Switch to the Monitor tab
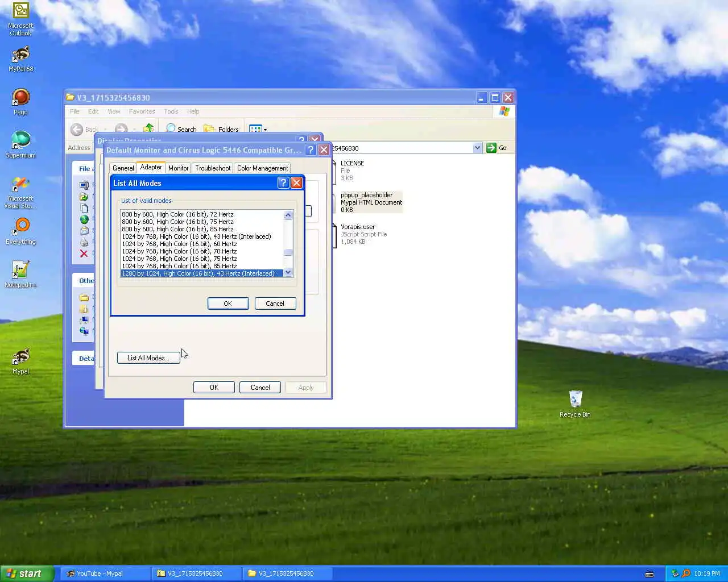Image resolution: width=728 pixels, height=582 pixels. [178, 168]
